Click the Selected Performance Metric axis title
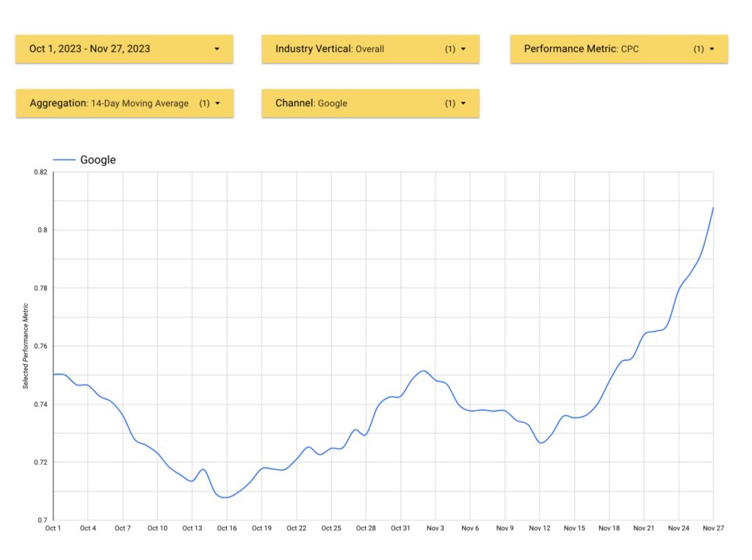This screenshot has height=560, width=752. point(26,345)
